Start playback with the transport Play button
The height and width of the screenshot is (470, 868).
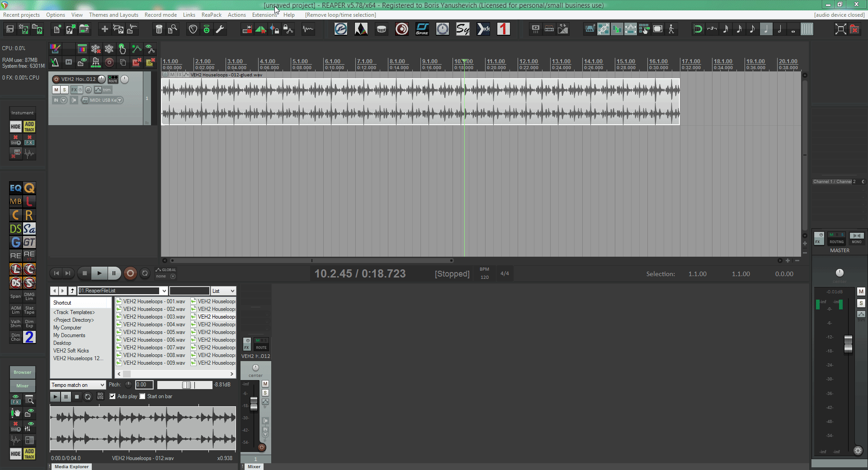tap(99, 273)
